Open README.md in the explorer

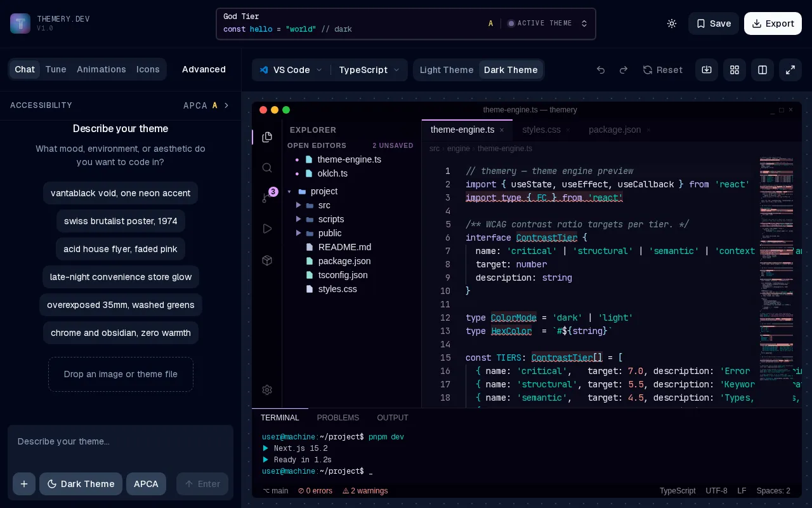344,247
